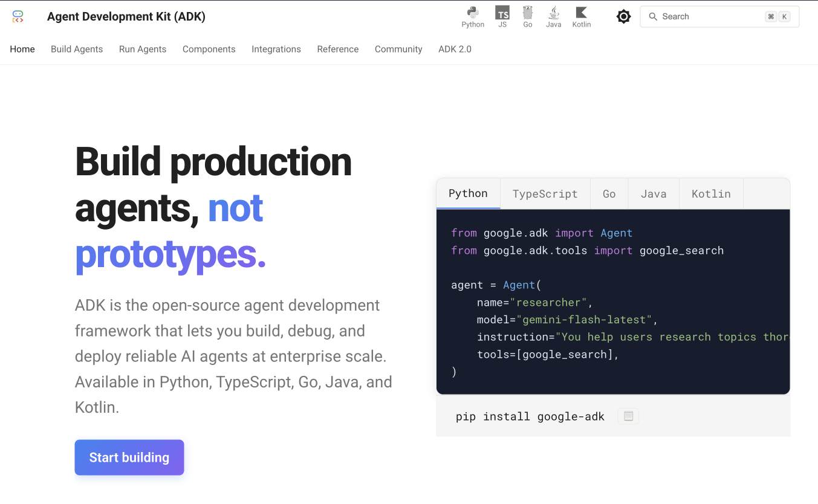Click the Start building button
The height and width of the screenshot is (504, 818).
pos(129,457)
